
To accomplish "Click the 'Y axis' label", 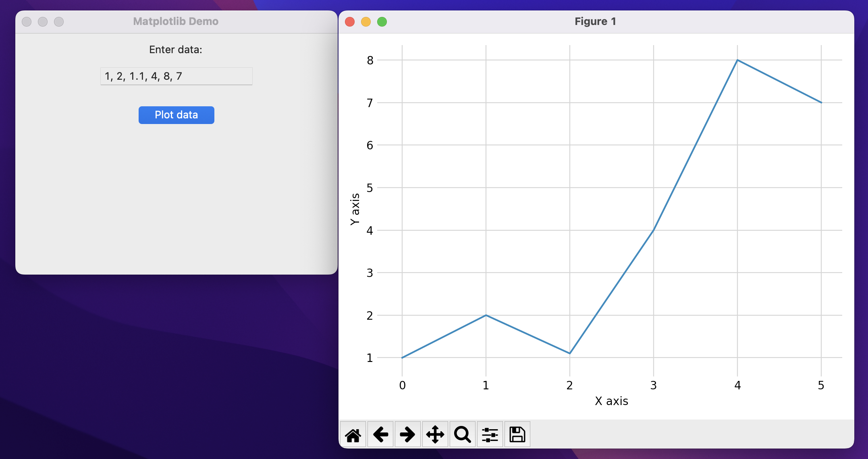I will [x=355, y=209].
